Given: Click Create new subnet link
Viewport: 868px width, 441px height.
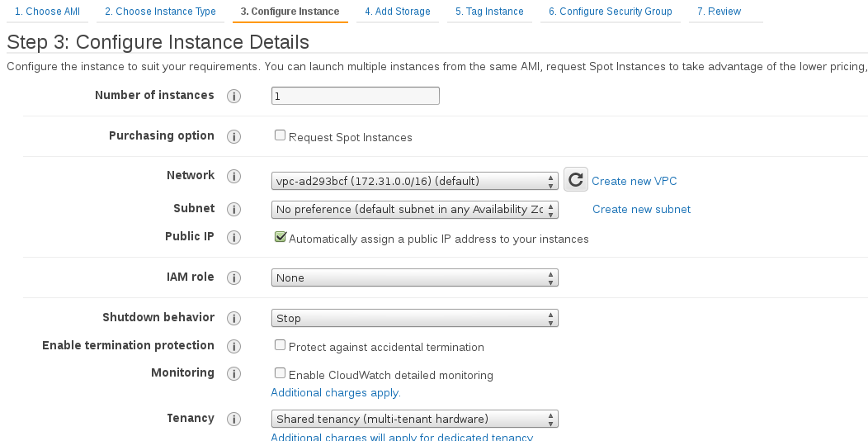Looking at the screenshot, I should point(641,210).
